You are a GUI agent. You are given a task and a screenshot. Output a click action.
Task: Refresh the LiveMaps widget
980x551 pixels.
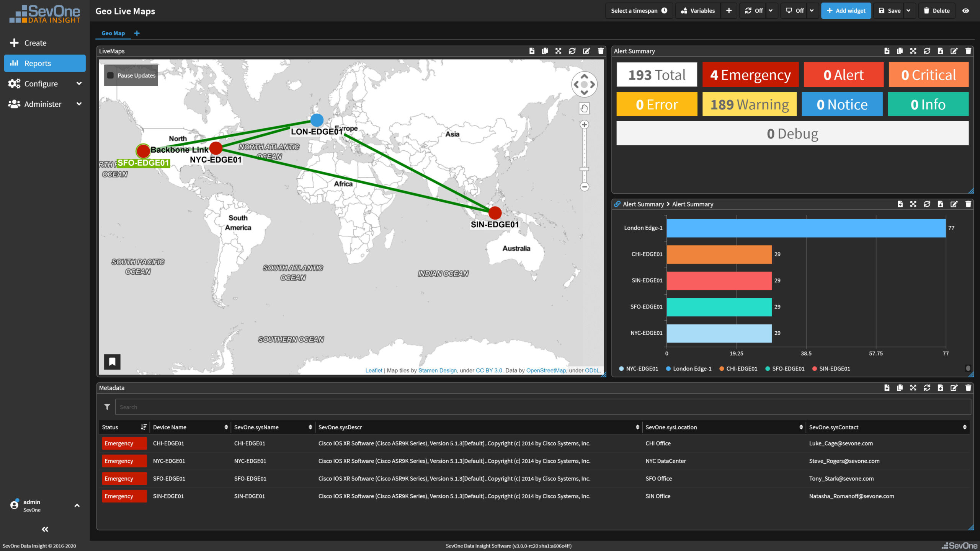coord(572,51)
